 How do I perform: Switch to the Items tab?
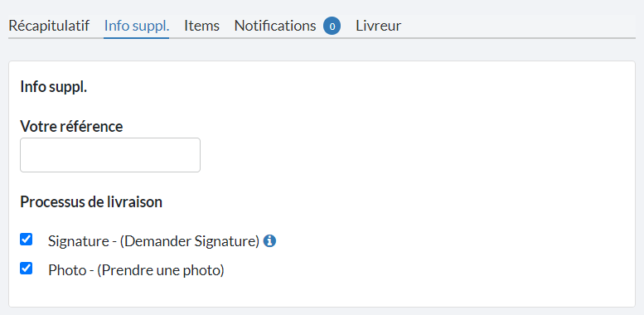[x=201, y=26]
